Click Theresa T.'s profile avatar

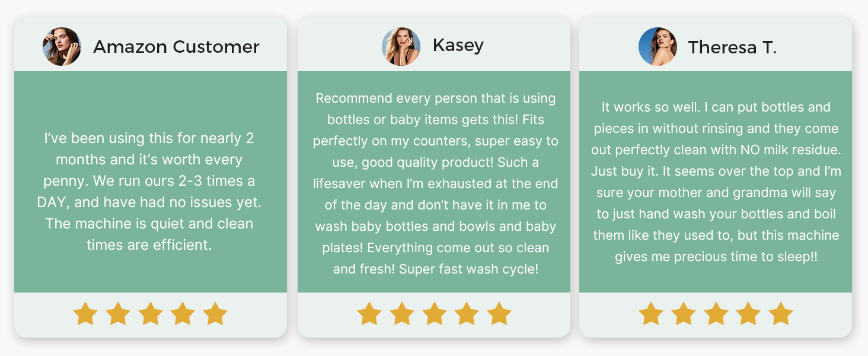point(658,46)
